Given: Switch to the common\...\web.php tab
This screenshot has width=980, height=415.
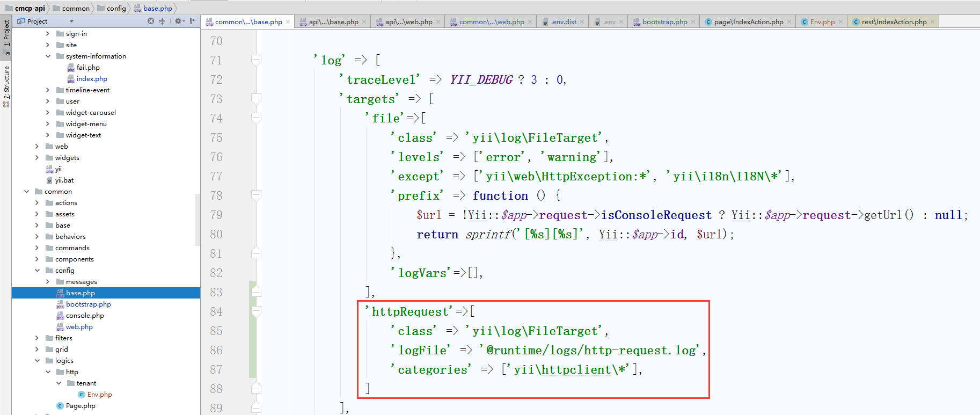Looking at the screenshot, I should click(491, 22).
